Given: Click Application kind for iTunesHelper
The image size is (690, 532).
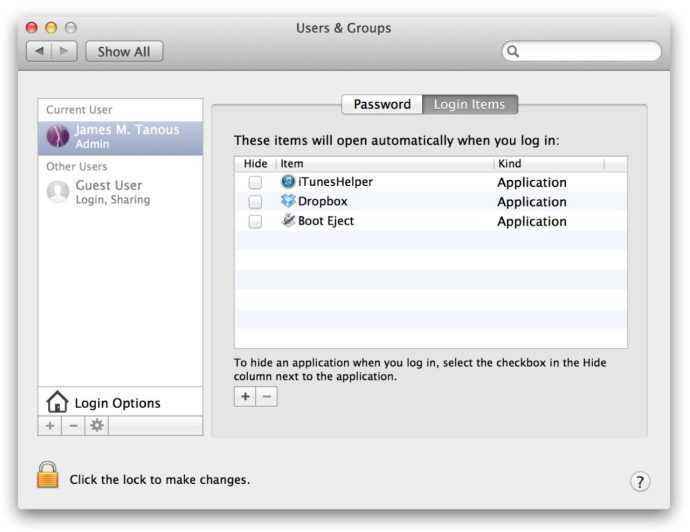Looking at the screenshot, I should click(x=532, y=183).
